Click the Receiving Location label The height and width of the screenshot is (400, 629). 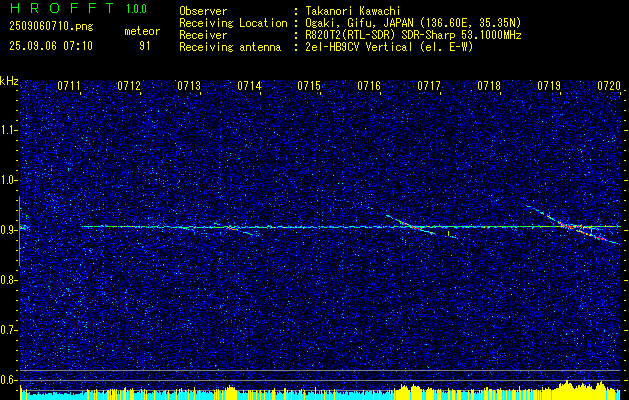(x=233, y=23)
